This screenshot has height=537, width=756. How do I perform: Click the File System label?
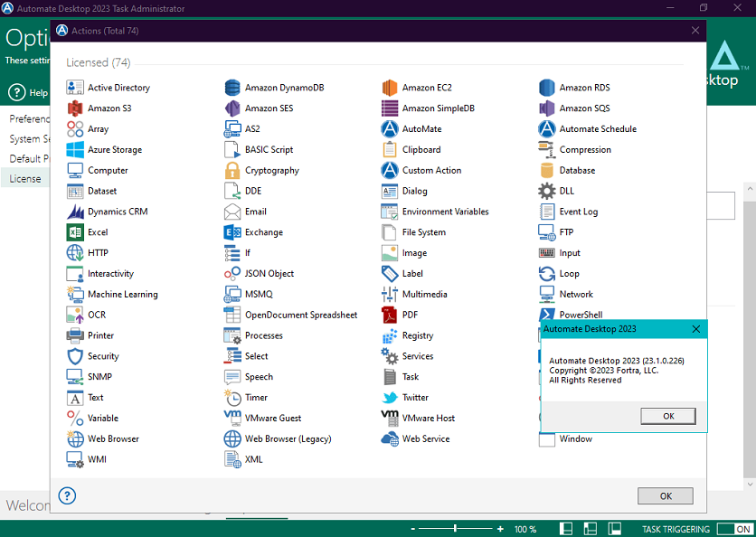click(424, 231)
